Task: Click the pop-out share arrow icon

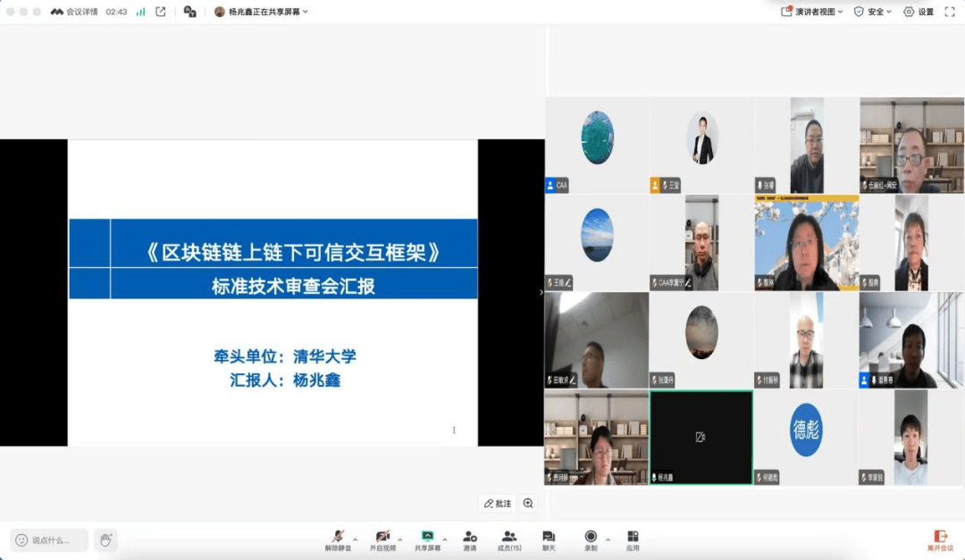Action: 161,12
